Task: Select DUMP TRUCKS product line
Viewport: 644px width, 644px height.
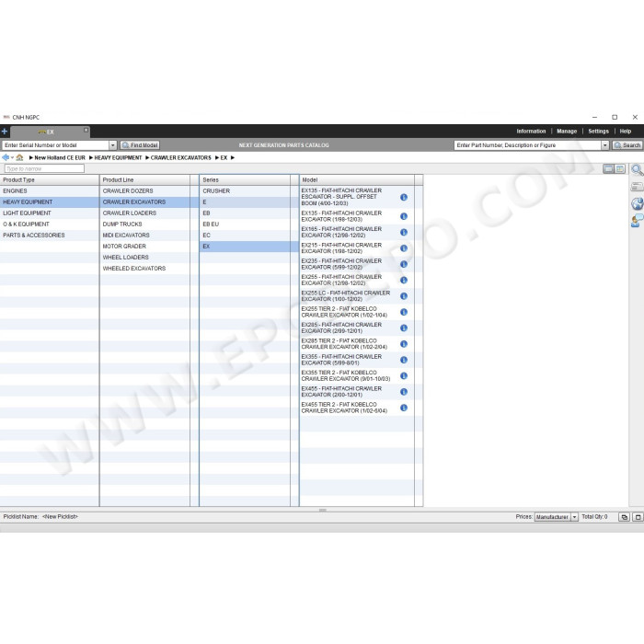Action: [x=145, y=224]
